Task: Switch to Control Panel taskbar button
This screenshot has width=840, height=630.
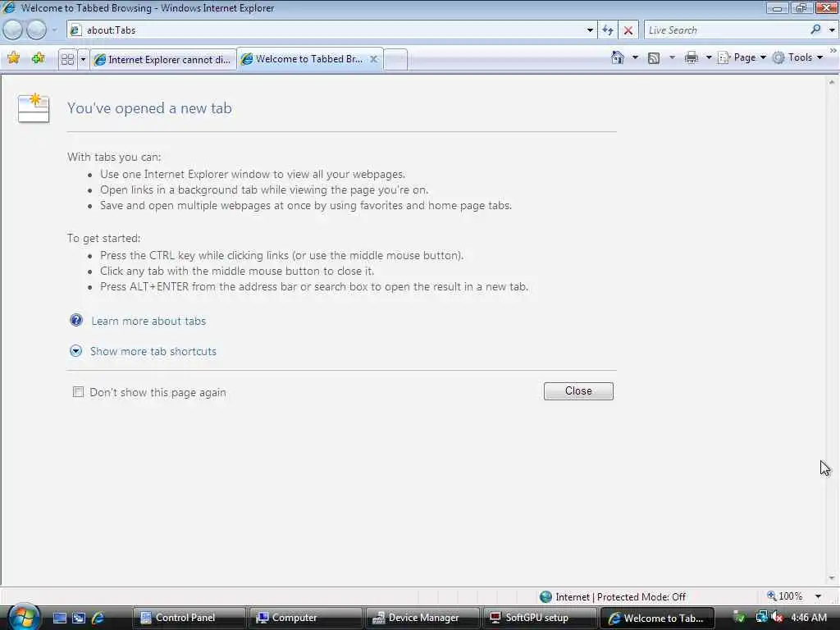Action: (189, 618)
